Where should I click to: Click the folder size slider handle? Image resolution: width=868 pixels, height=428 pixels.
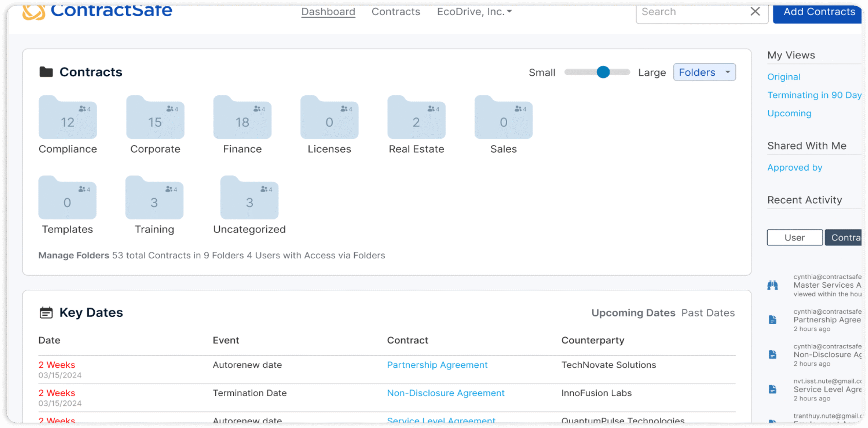tap(603, 72)
